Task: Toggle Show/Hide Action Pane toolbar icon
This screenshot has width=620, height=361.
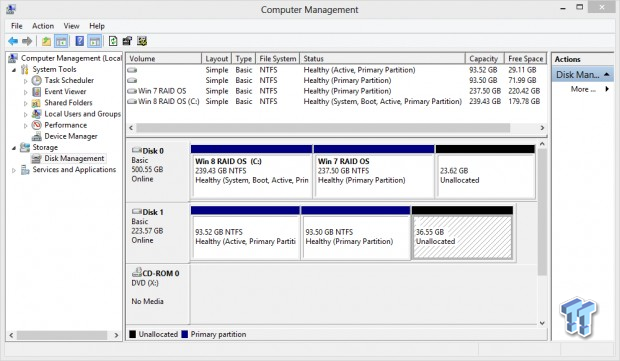Action: [94, 41]
